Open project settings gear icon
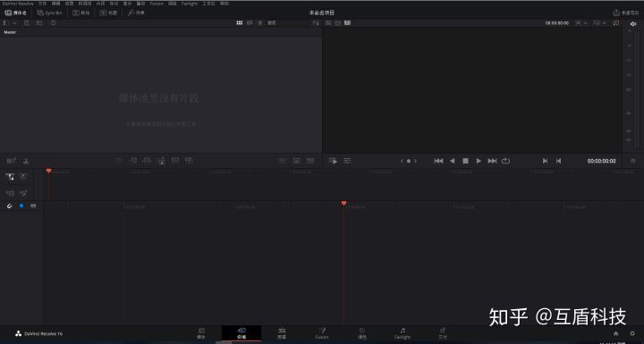The image size is (644, 344). [x=632, y=333]
